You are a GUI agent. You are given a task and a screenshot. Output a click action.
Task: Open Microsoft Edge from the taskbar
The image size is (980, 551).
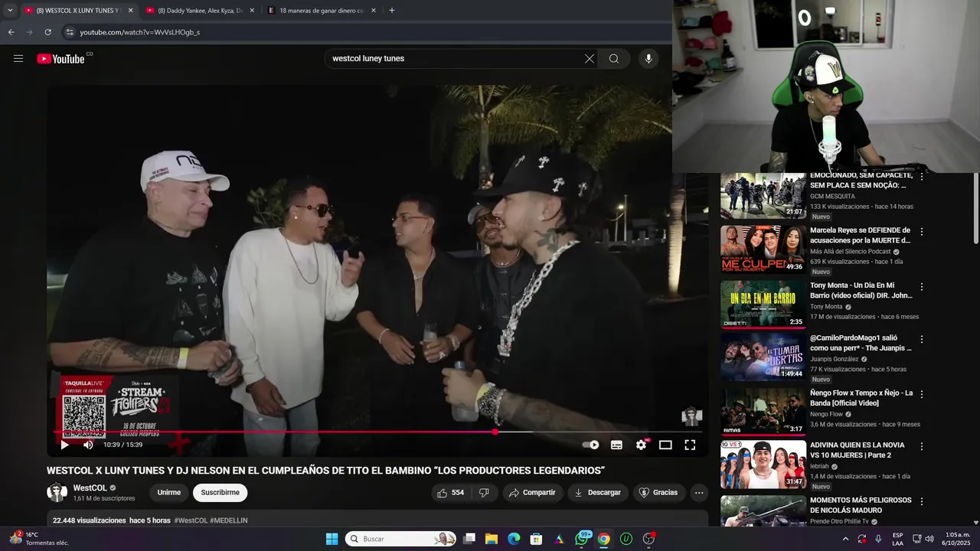point(514,539)
